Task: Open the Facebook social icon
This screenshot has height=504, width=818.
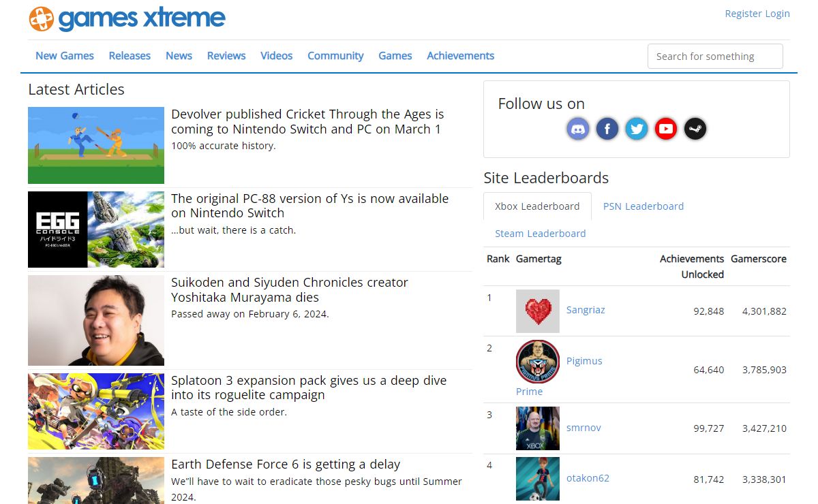Action: (x=607, y=129)
